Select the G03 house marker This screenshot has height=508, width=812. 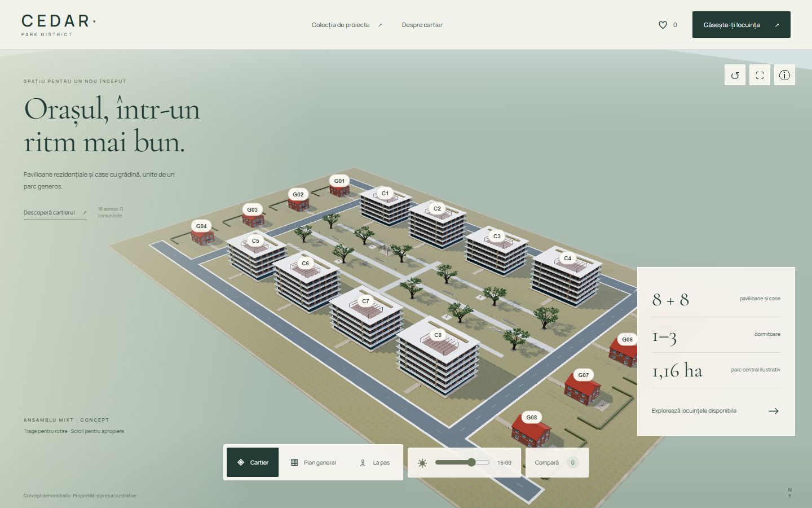tap(253, 209)
